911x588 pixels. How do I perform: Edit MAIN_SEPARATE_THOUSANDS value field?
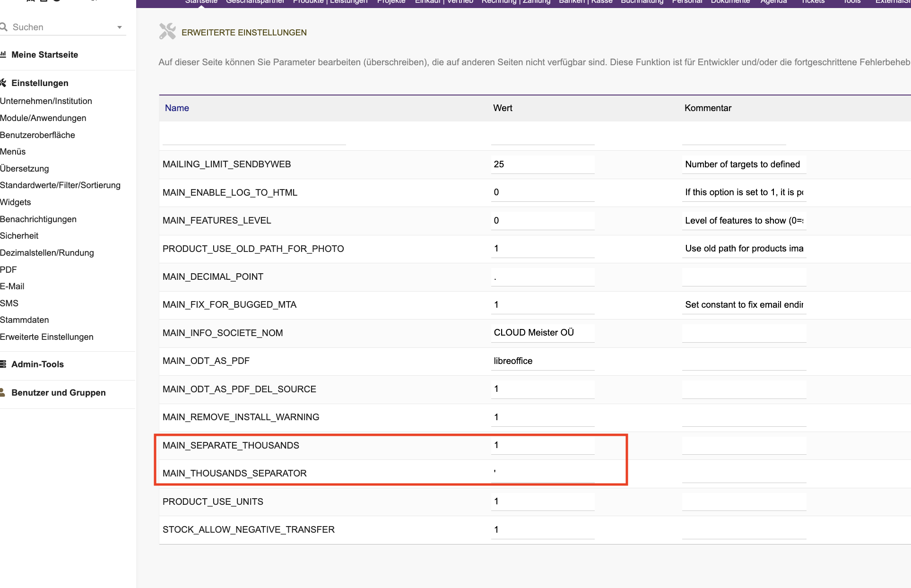tap(543, 445)
